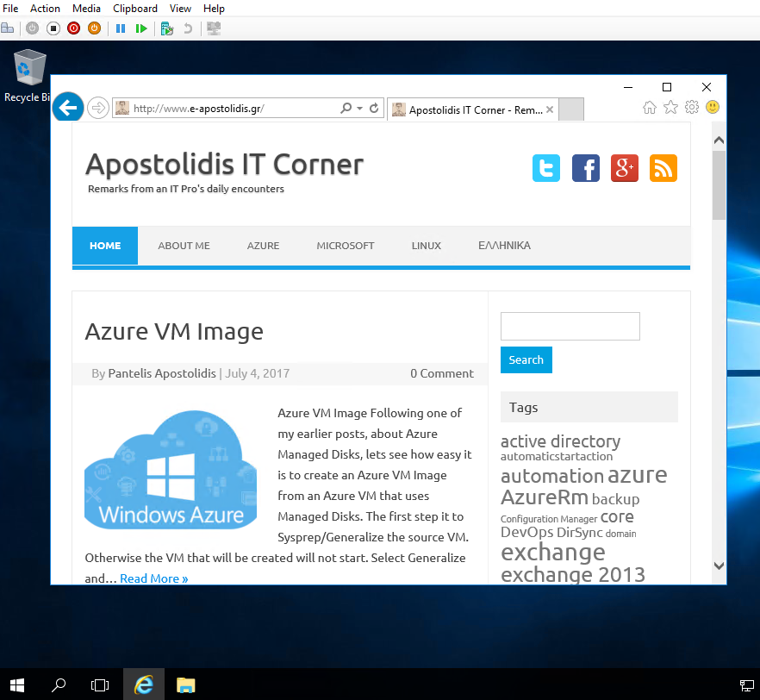Expand the address bar dropdown arrow
Screen dimensions: 760x700
359,108
